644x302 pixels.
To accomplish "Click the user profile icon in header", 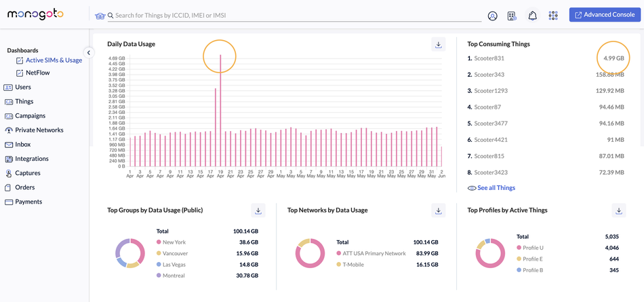I will (493, 16).
